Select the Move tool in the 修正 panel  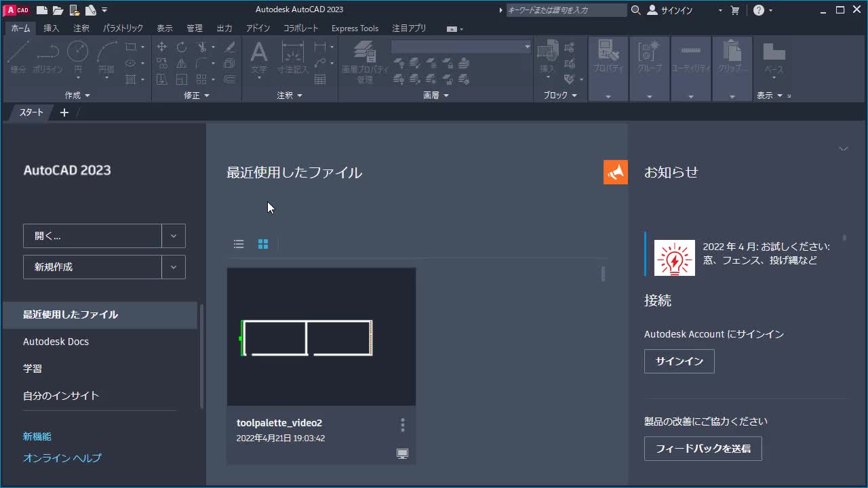(x=162, y=47)
